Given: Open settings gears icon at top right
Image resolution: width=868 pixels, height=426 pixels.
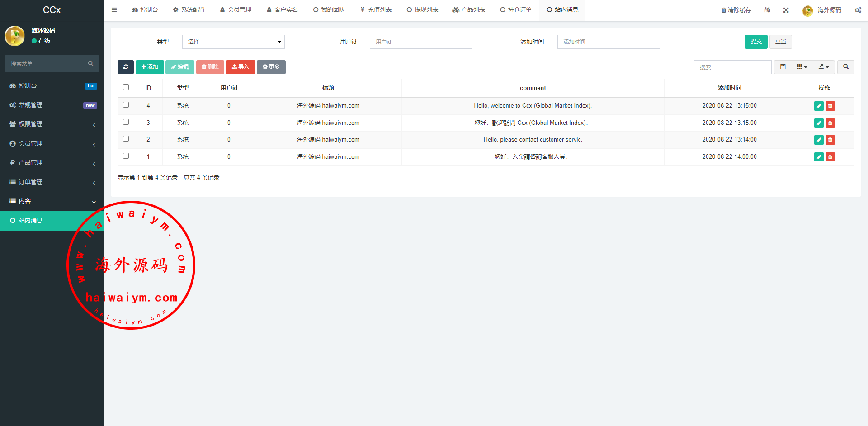Looking at the screenshot, I should click(x=858, y=10).
